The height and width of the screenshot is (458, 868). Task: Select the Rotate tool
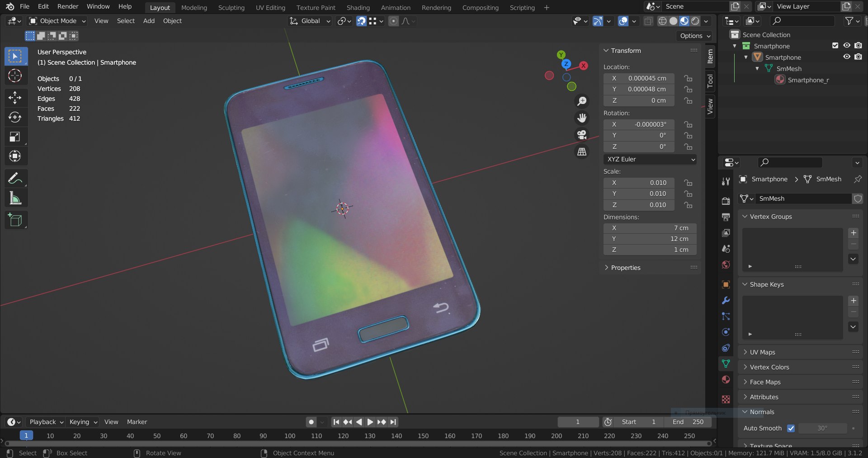pyautogui.click(x=15, y=117)
